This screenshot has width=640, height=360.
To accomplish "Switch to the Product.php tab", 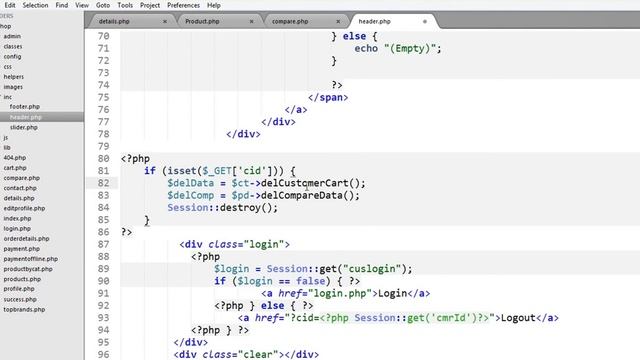I will coord(202,21).
